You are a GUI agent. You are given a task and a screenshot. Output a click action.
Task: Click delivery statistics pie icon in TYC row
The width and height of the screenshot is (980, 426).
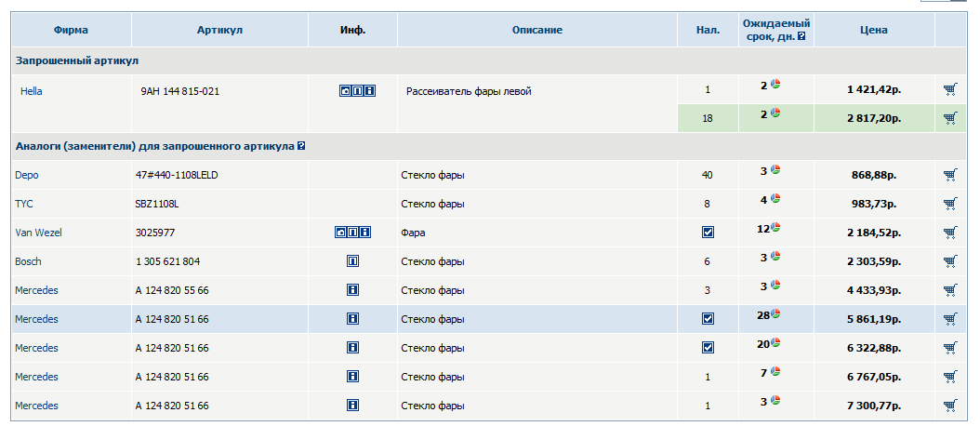click(x=775, y=199)
